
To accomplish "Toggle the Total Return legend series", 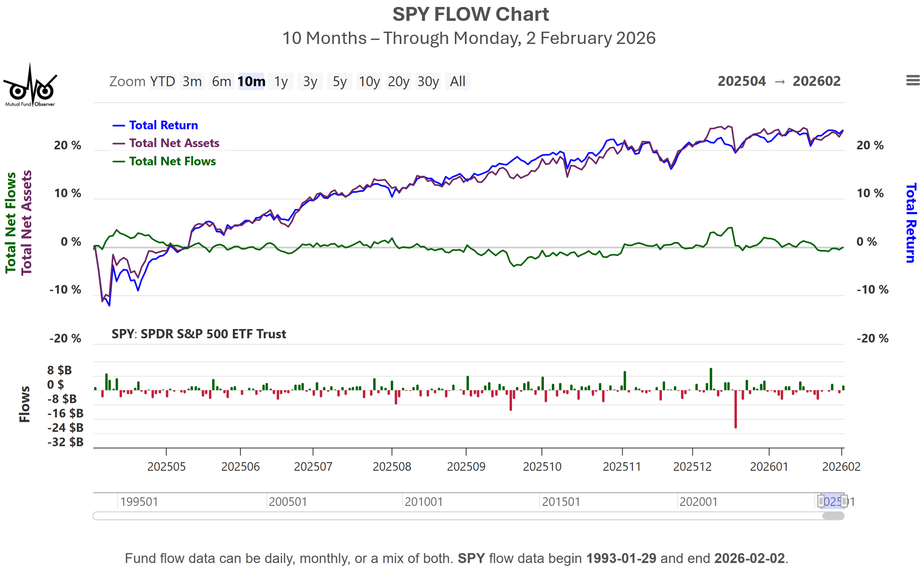I will point(163,125).
